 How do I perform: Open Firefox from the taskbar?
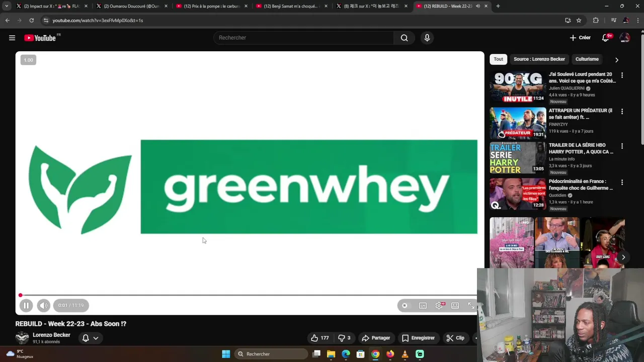[x=390, y=354]
